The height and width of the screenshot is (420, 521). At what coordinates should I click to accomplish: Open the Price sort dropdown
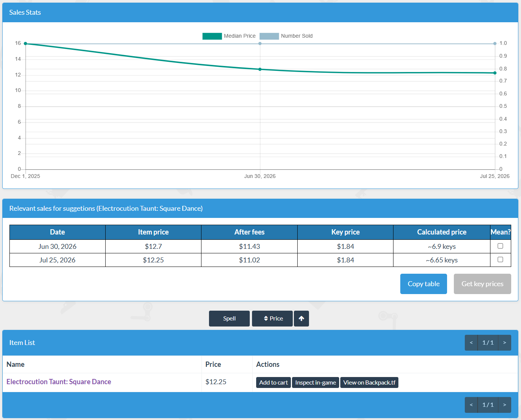point(272,319)
